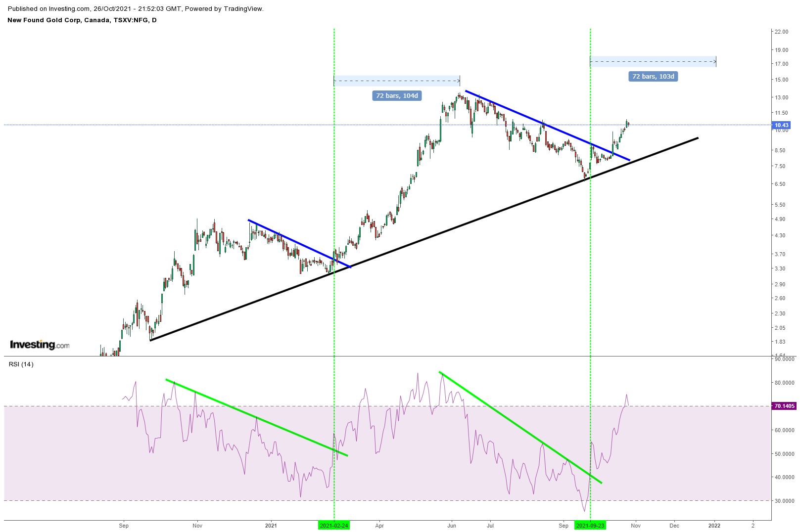Click the 'Nov' label left of 2021
The height and width of the screenshot is (532, 800).
coord(197,526)
